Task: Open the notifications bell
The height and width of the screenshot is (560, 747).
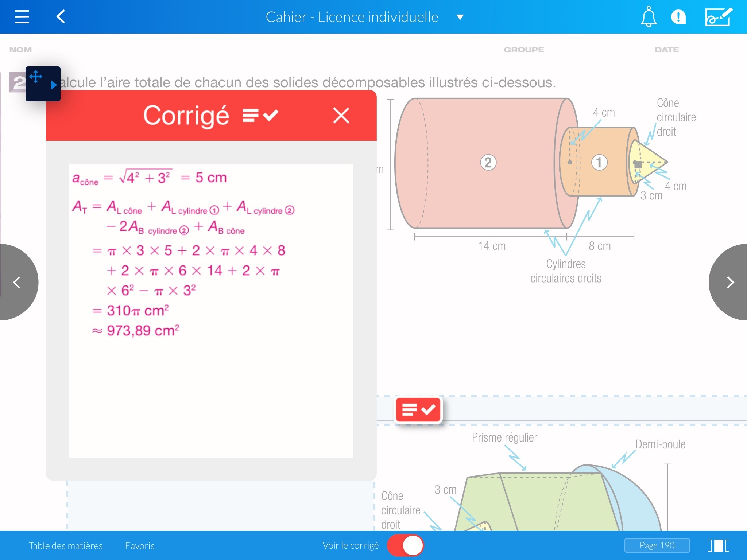Action: pos(649,17)
